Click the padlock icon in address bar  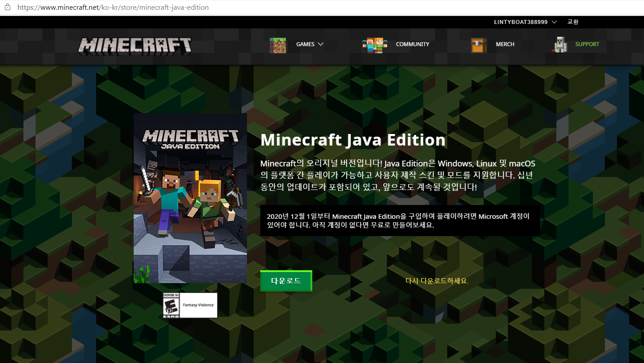[7, 8]
